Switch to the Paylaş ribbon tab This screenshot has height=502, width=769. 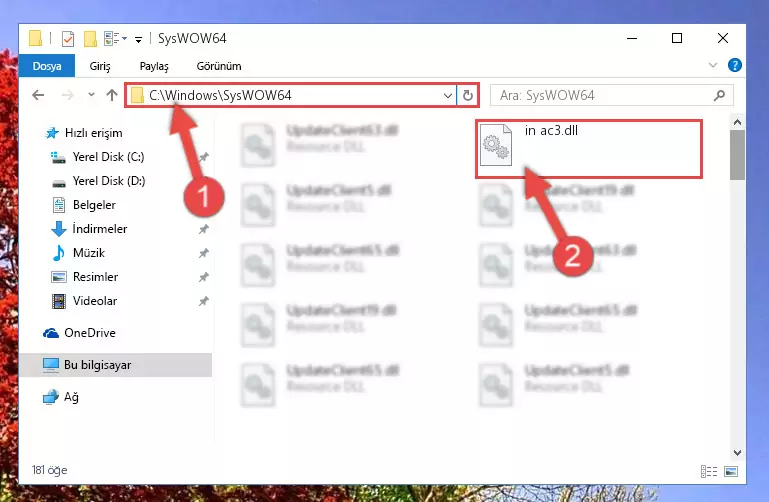pos(154,66)
